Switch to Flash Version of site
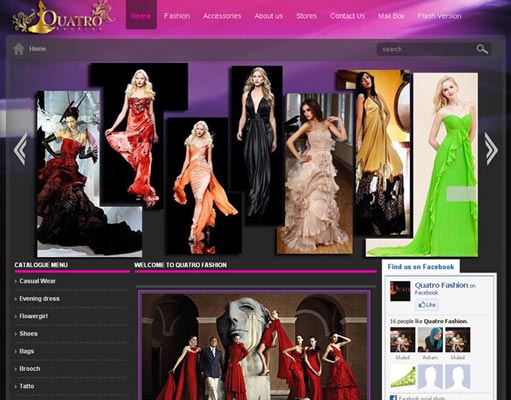 (439, 16)
